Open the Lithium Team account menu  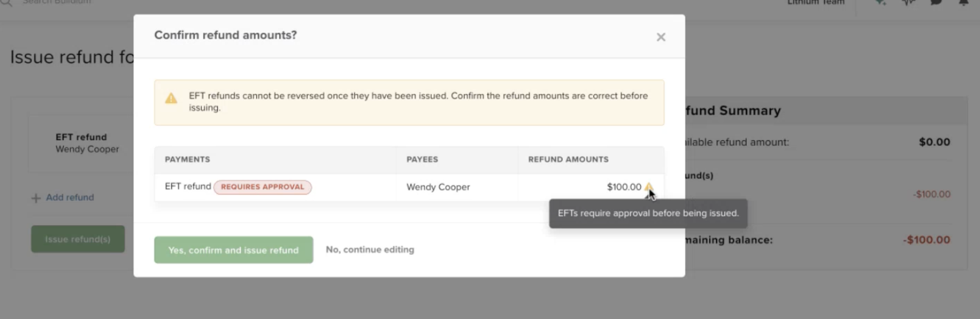[x=816, y=2]
